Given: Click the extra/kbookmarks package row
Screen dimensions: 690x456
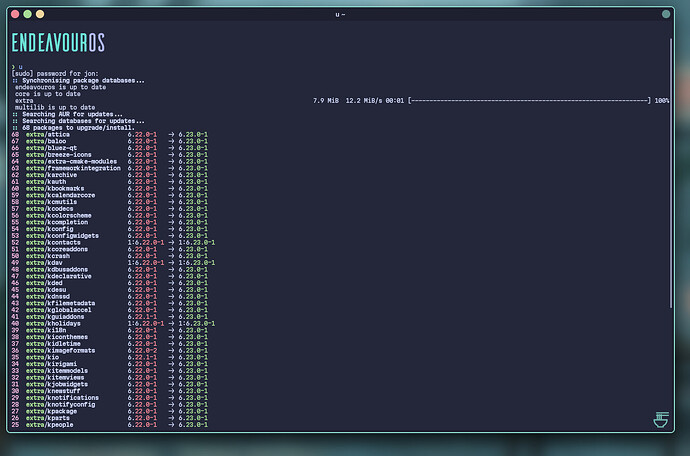Looking at the screenshot, I should pos(110,188).
